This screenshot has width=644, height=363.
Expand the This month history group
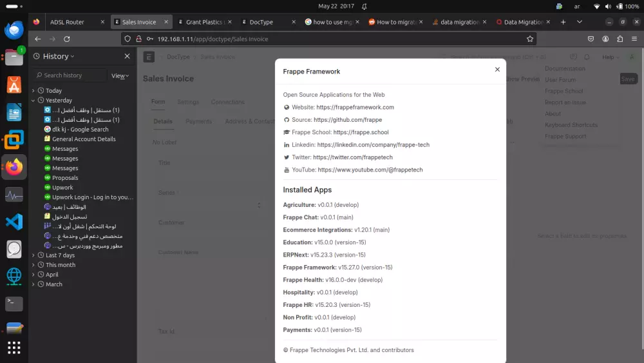(x=33, y=265)
